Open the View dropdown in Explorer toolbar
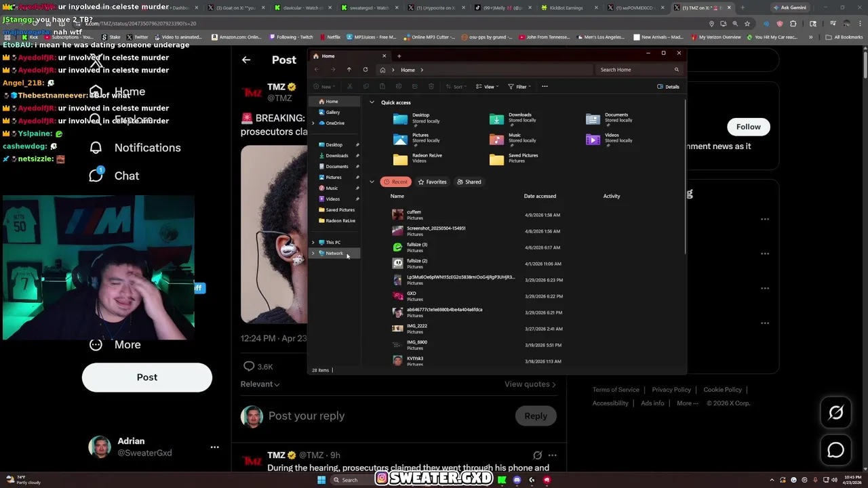 488,87
